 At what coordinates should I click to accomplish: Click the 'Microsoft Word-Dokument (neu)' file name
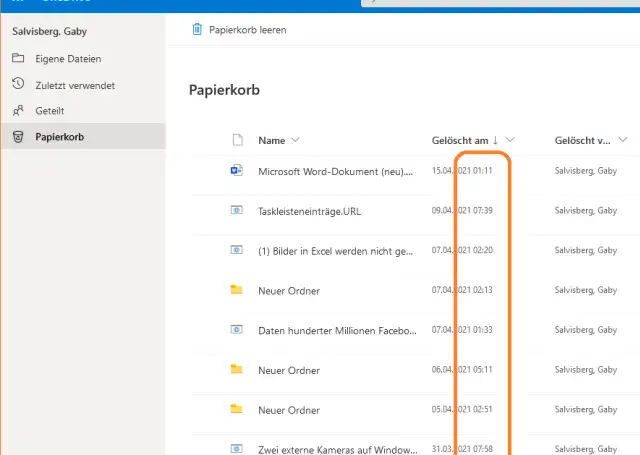coord(335,171)
